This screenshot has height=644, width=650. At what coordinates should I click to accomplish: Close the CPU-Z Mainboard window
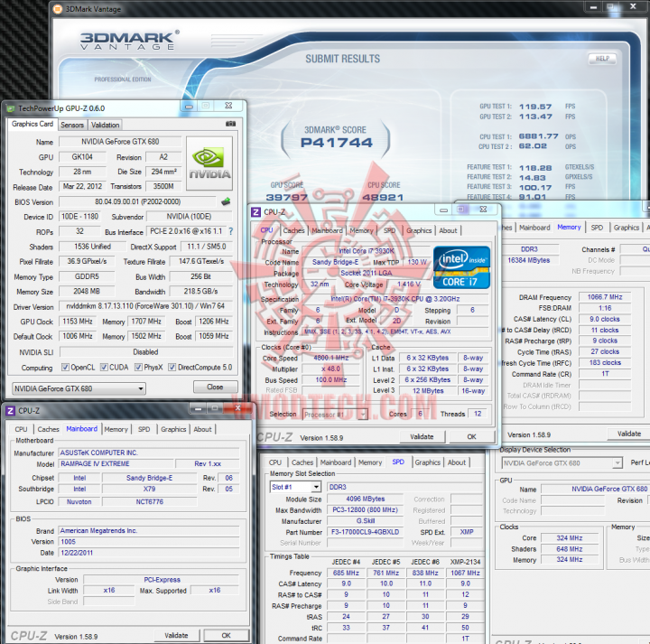click(x=238, y=408)
